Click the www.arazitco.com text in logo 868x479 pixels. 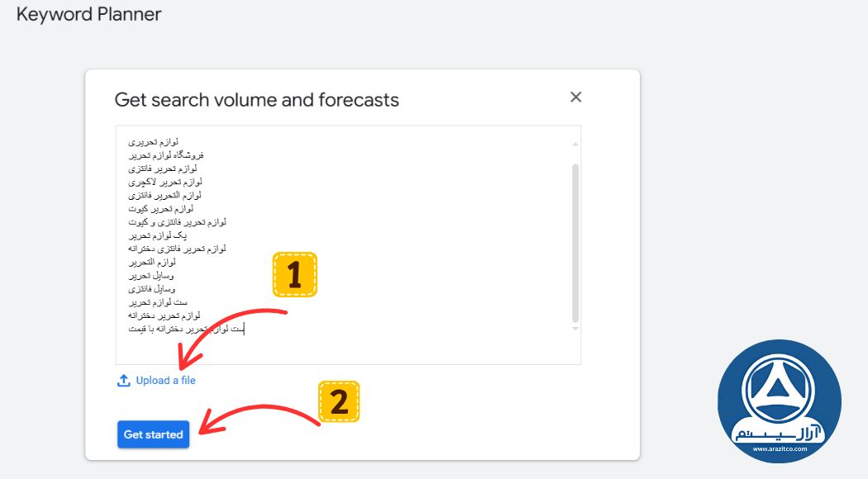(779, 449)
